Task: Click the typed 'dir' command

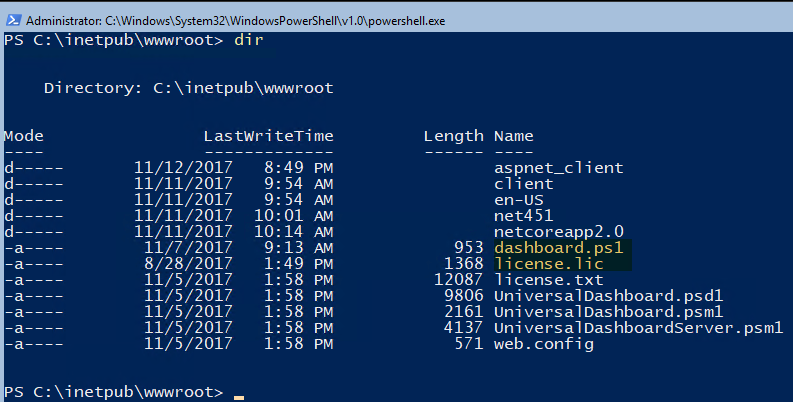Action: tap(248, 40)
